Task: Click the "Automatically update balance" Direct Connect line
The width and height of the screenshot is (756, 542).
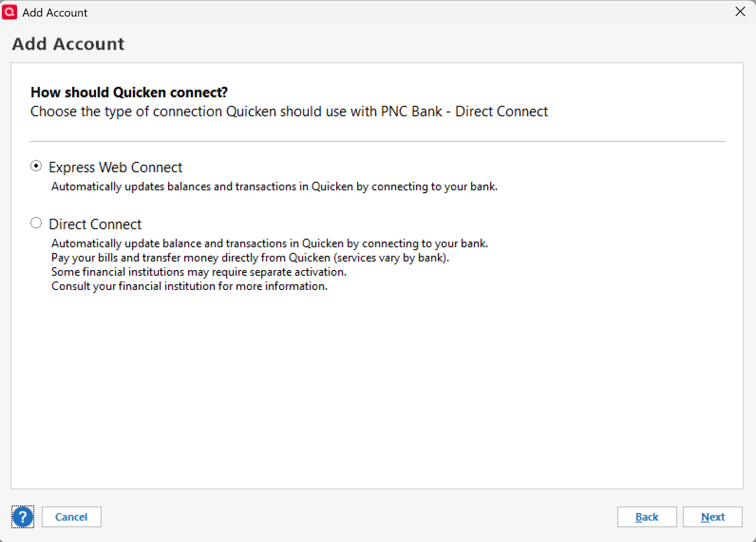Action: point(270,243)
